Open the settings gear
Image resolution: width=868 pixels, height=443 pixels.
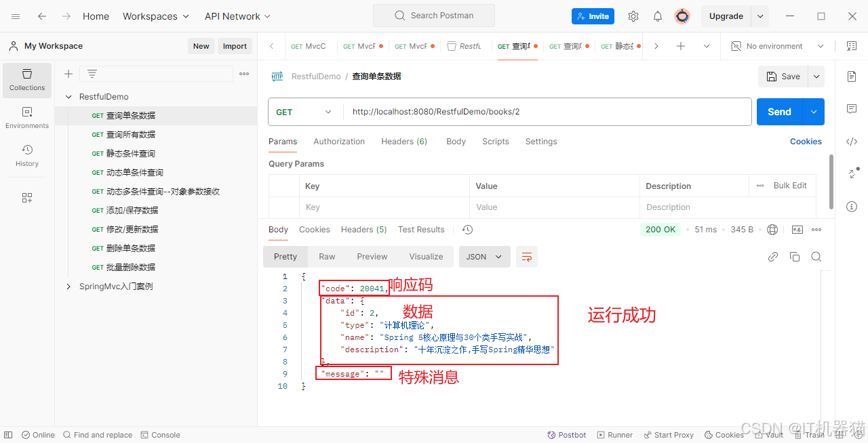point(633,16)
